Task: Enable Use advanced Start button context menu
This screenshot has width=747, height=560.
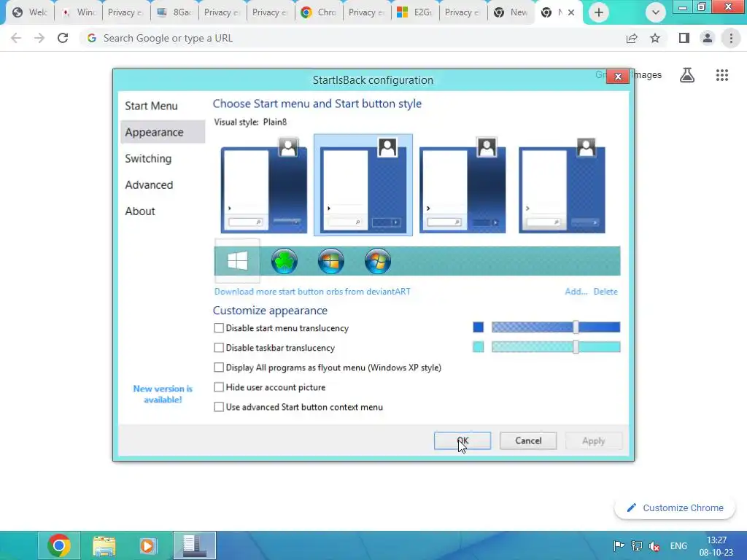Action: (x=219, y=407)
